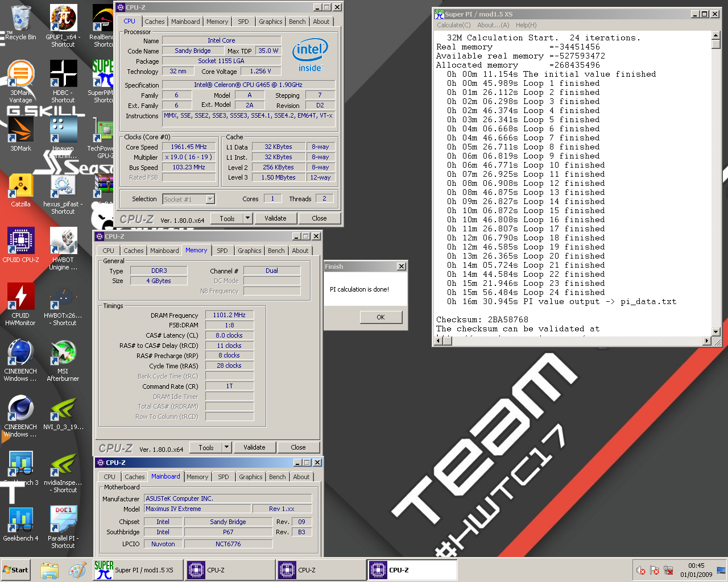This screenshot has height=582, width=728.
Task: Open Calculate(C) menu in Super PI
Action: click(x=454, y=25)
